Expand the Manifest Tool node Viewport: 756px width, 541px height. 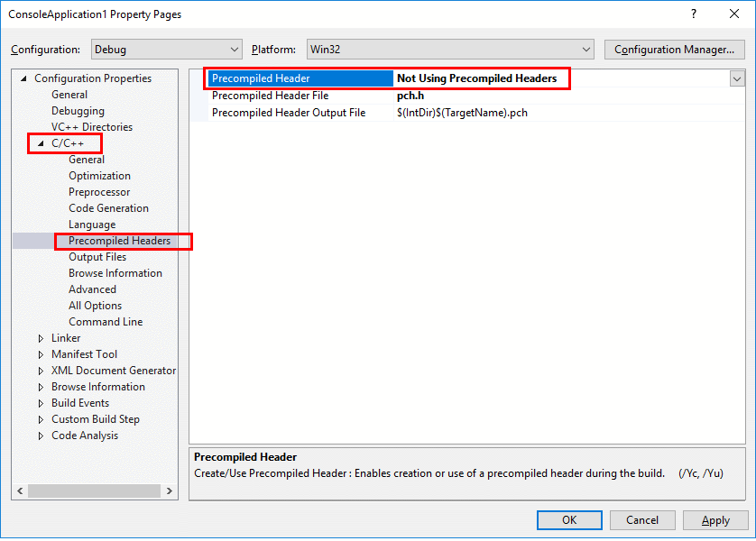[x=40, y=353]
